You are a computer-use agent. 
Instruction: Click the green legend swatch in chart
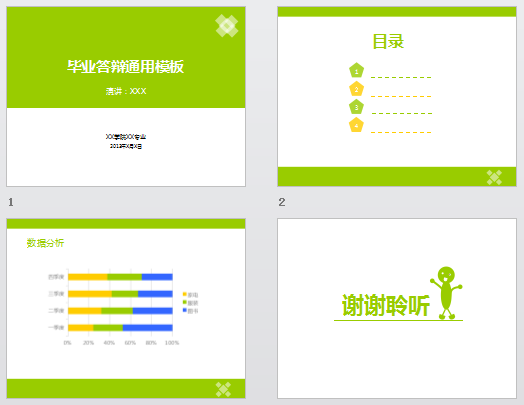(184, 302)
